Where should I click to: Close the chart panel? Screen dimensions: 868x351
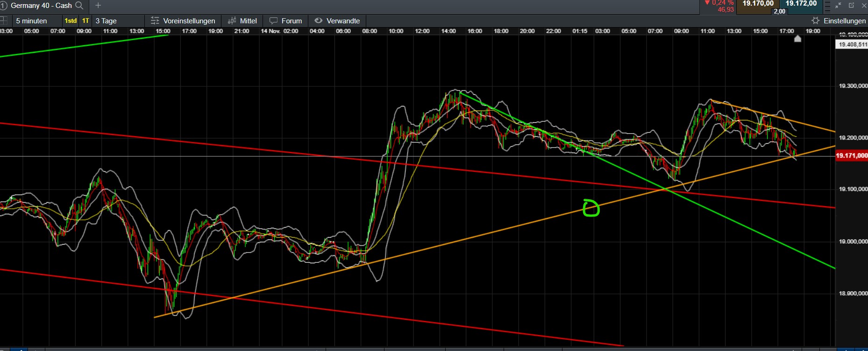point(863,5)
